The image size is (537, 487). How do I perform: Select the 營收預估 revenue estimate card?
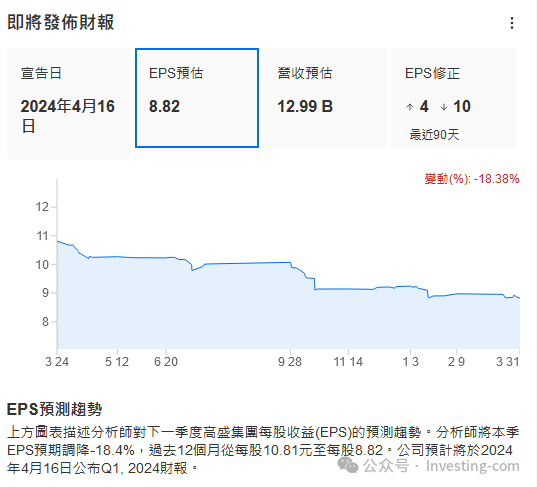pos(325,98)
